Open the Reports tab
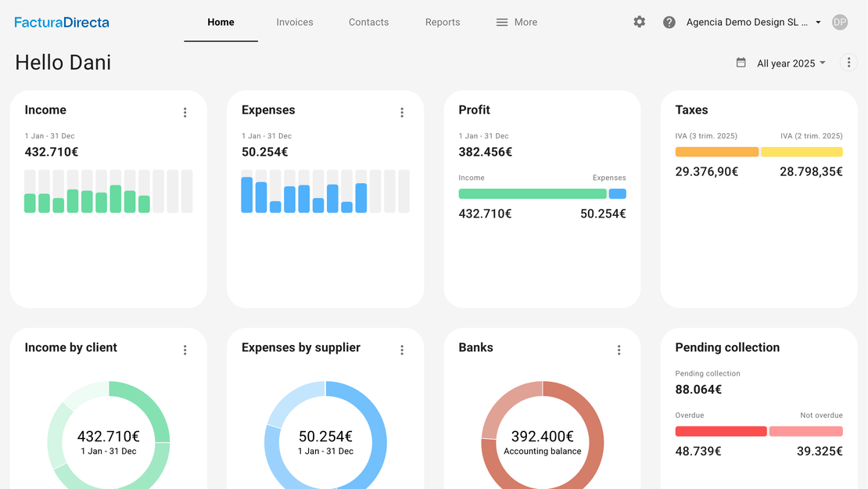868x489 pixels. pos(443,22)
